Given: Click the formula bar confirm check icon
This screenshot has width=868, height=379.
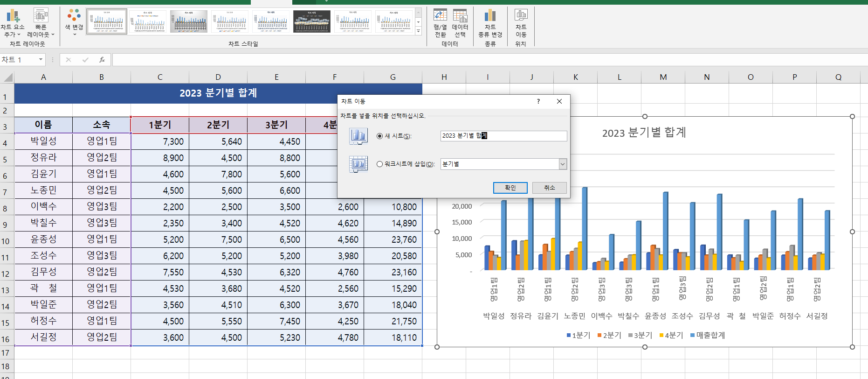Looking at the screenshot, I should (x=85, y=60).
